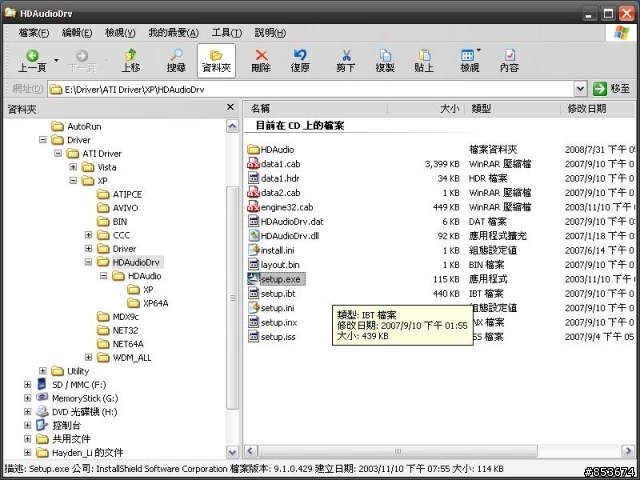This screenshot has height=480, width=640.
Task: Open the 說明(H) menu
Action: pos(270,33)
